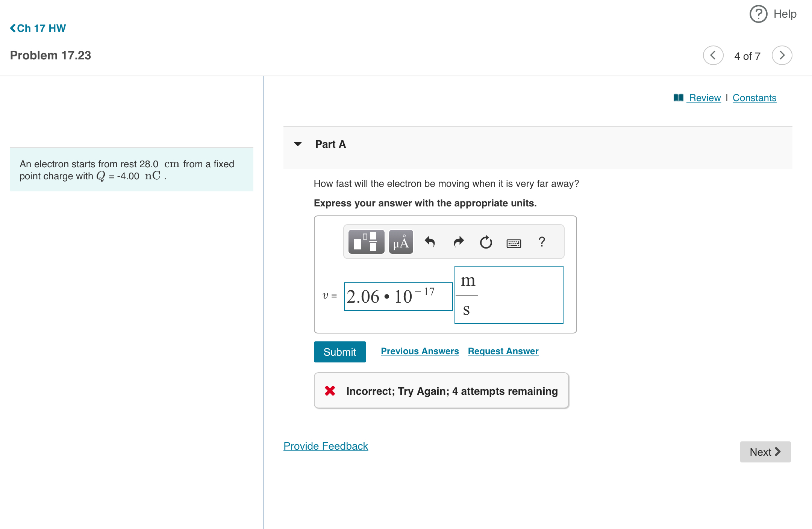Click the redo arrow icon
This screenshot has width=812, height=529.
pos(458,242)
